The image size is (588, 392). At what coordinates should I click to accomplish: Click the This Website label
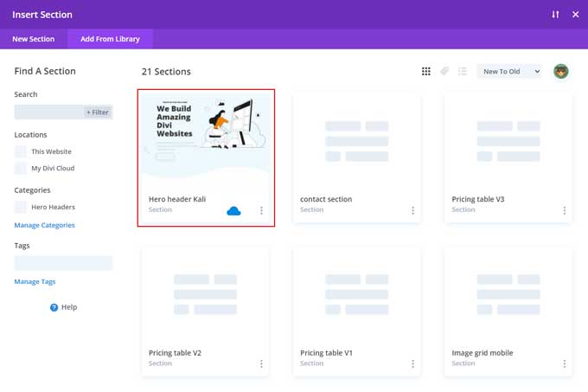pos(51,151)
